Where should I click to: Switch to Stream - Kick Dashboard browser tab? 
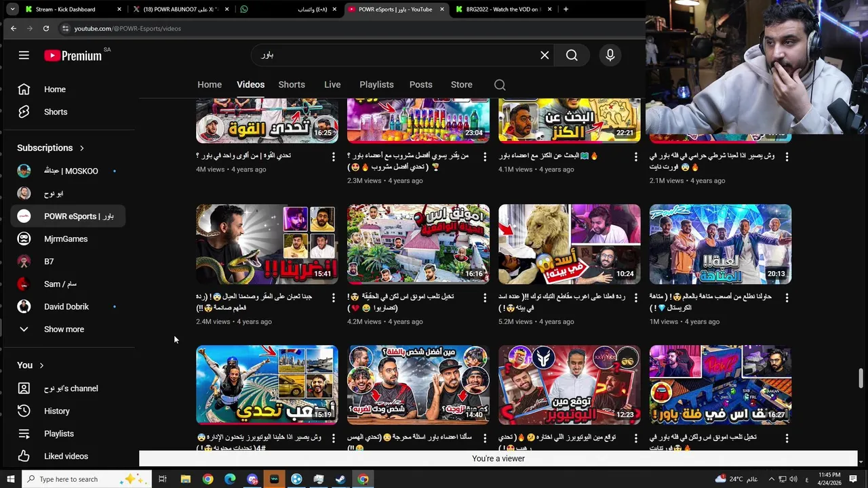pyautogui.click(x=73, y=9)
